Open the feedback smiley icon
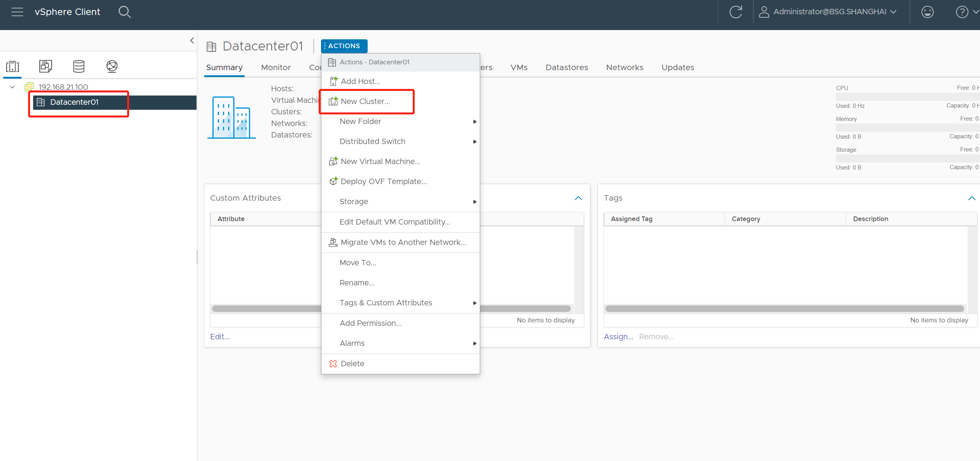The height and width of the screenshot is (461, 980). coord(927,12)
